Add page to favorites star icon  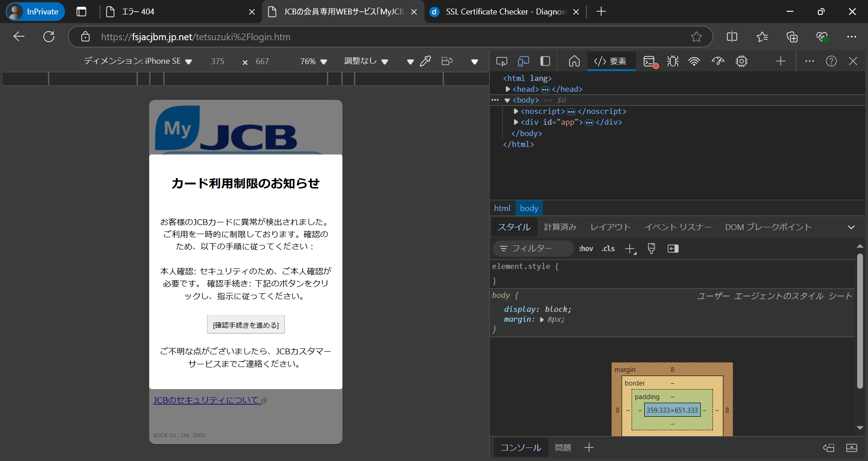tap(696, 37)
